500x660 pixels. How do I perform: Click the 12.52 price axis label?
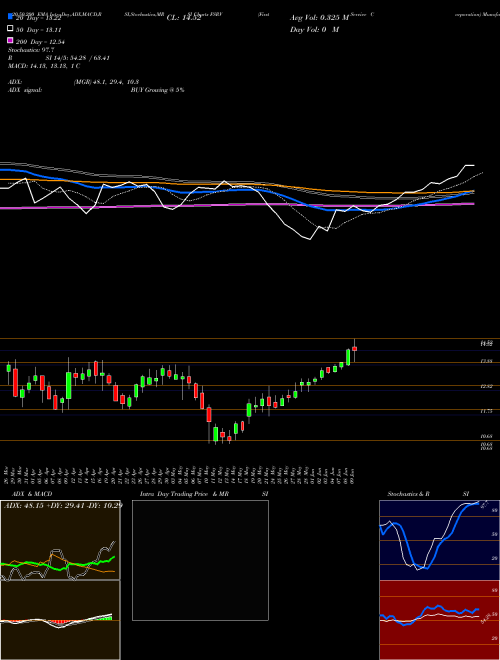click(x=487, y=386)
